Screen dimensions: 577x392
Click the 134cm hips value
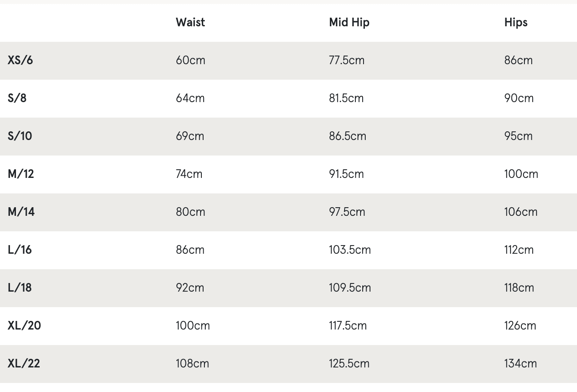521,364
